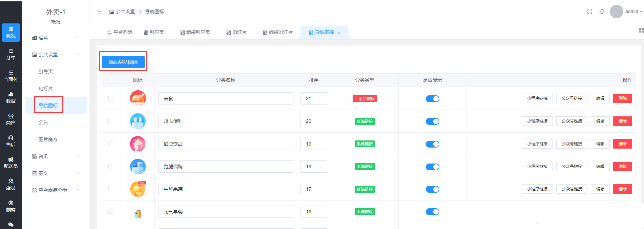The height and width of the screenshot is (229, 644).
Task: Click the 美食 category name field
Action: [x=226, y=98]
